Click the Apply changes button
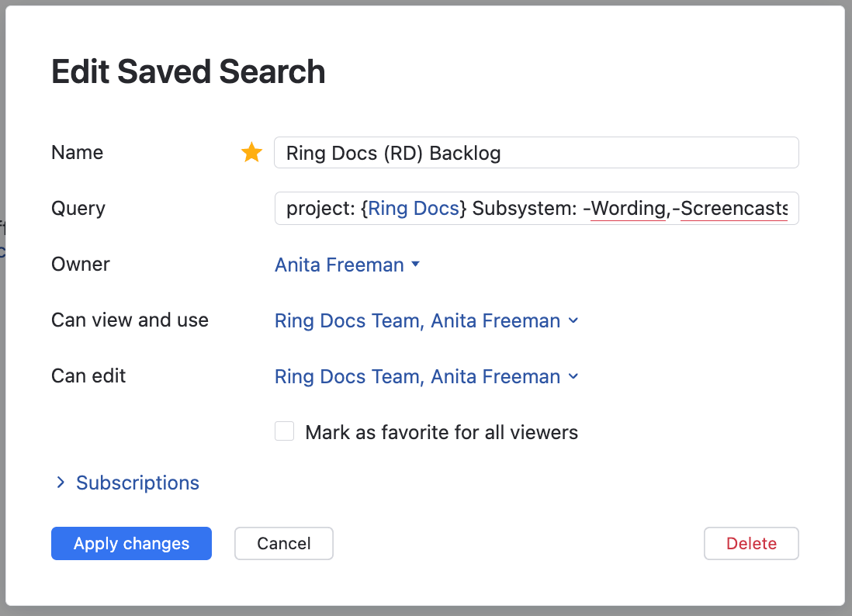The width and height of the screenshot is (852, 616). (x=130, y=543)
